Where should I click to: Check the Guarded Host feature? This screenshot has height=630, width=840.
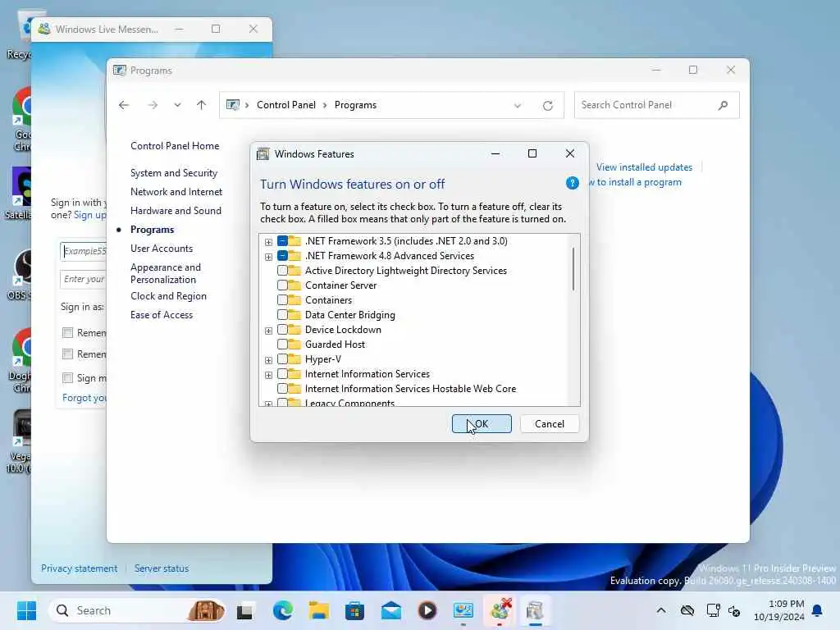282,345
